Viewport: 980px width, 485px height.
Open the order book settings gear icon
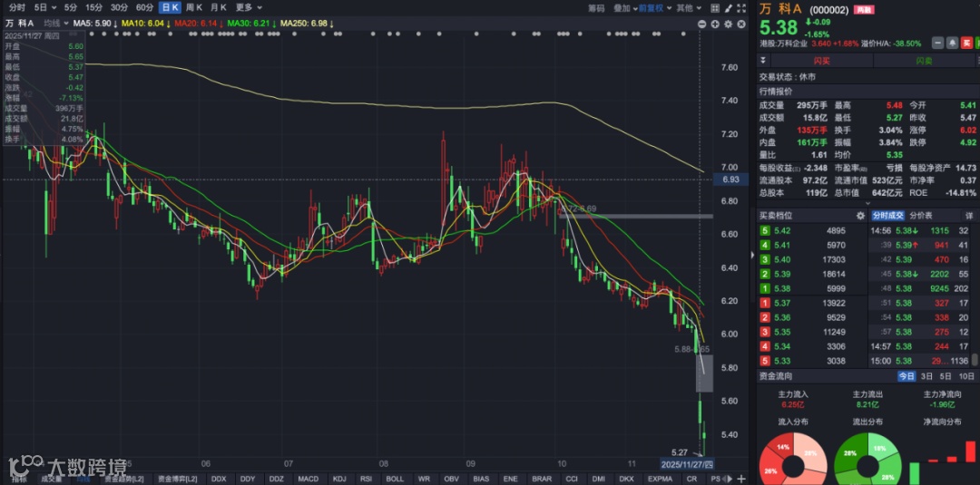click(x=860, y=216)
